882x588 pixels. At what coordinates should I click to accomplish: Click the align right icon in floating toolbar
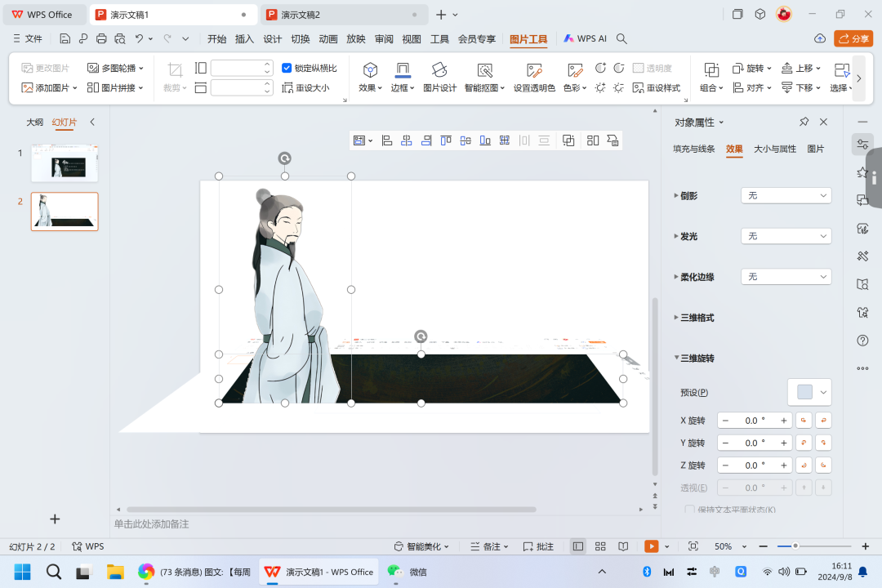(x=426, y=140)
